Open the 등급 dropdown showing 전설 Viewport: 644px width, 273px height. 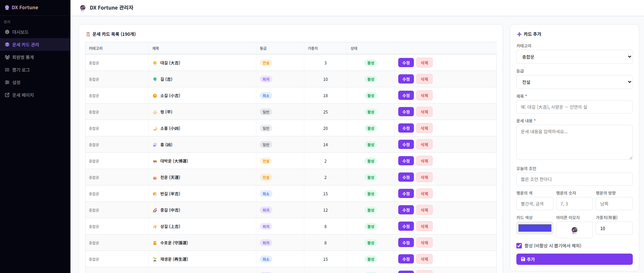click(574, 82)
